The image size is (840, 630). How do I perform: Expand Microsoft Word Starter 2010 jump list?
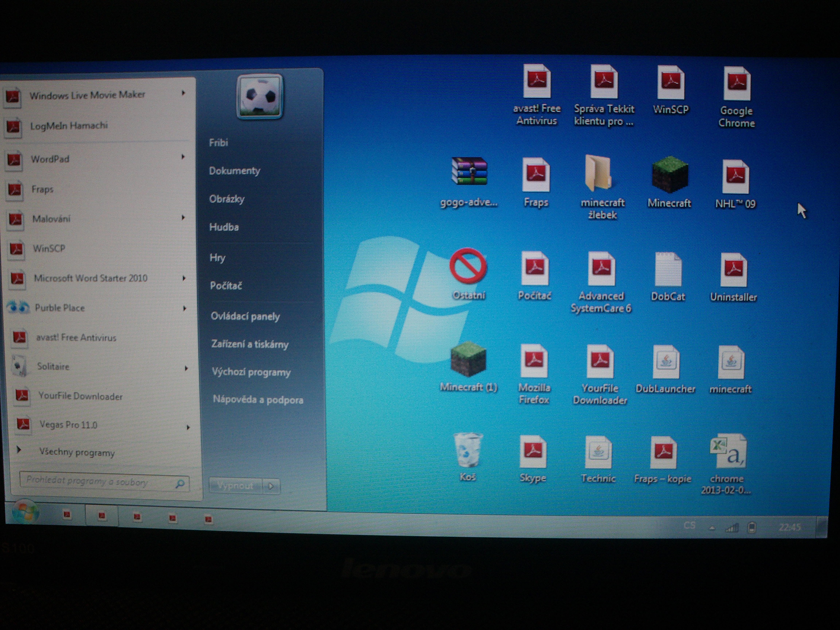coord(184,278)
